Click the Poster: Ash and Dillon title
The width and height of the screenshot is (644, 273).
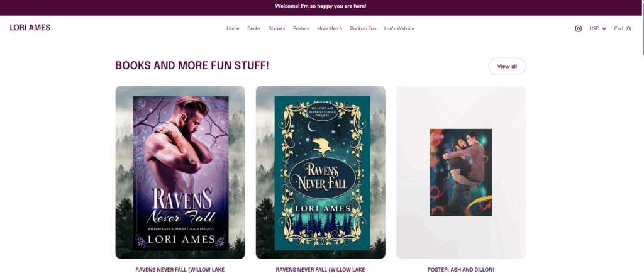point(460,269)
